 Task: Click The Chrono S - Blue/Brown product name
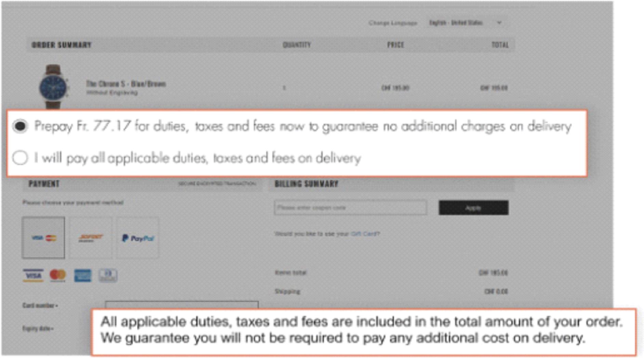(x=126, y=84)
